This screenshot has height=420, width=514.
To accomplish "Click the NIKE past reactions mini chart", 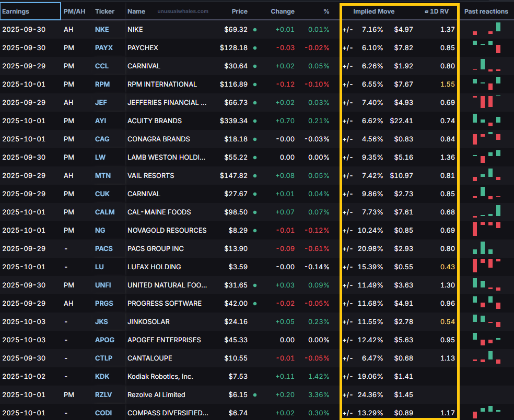I will (486, 29).
